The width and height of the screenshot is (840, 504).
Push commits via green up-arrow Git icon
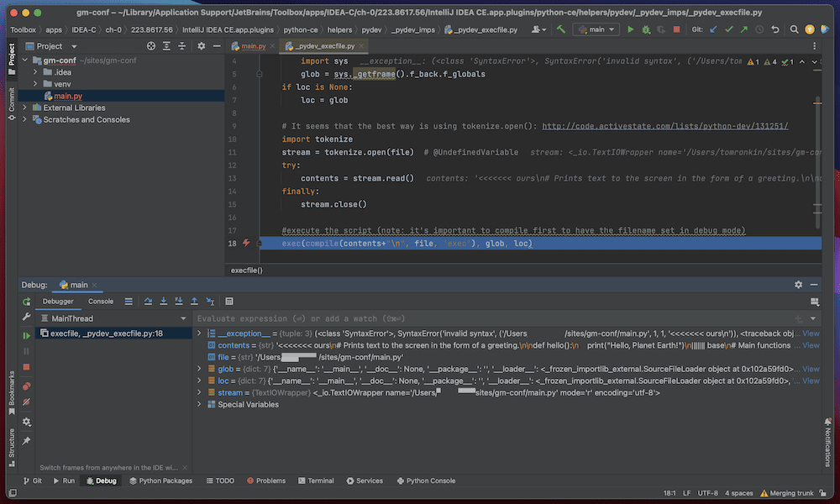coord(746,29)
